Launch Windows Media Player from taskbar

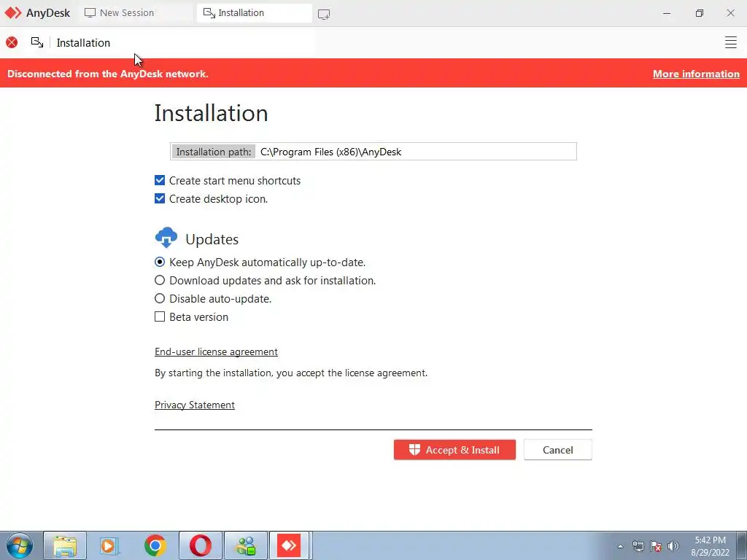coord(109,545)
